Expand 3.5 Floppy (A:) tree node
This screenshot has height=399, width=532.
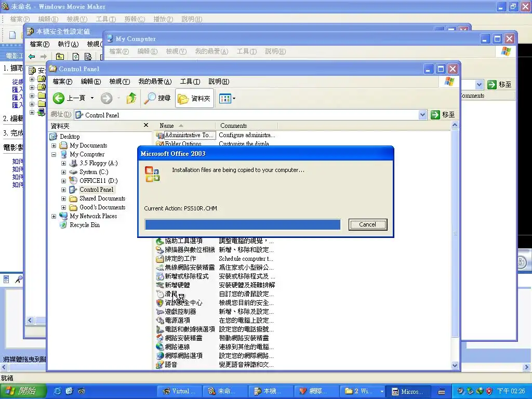[63, 163]
